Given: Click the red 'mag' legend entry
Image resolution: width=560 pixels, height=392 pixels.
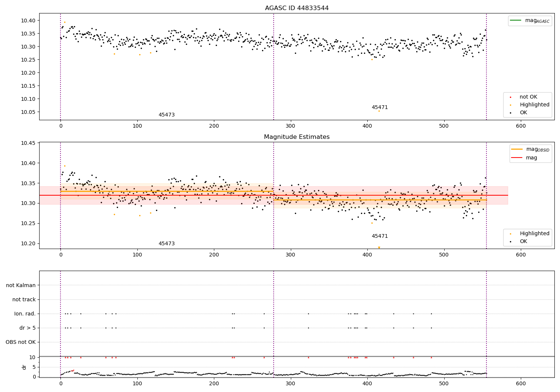Looking at the screenshot, I should click(x=525, y=158).
